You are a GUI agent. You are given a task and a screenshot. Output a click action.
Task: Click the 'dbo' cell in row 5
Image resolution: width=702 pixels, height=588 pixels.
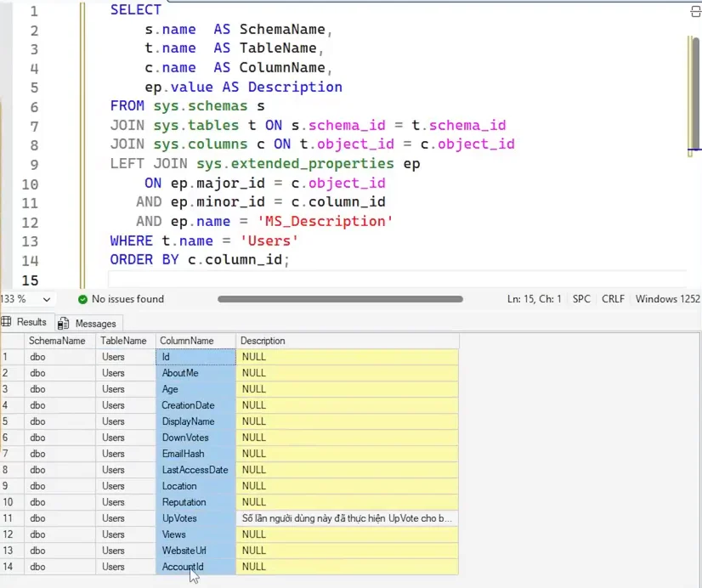coord(59,421)
